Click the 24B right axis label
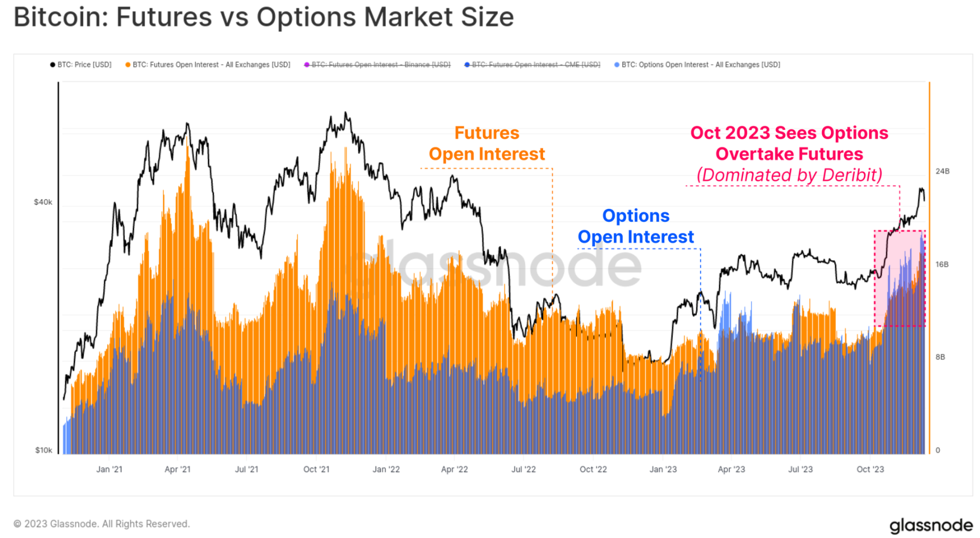Viewport: 980px width, 538px height. point(942,171)
